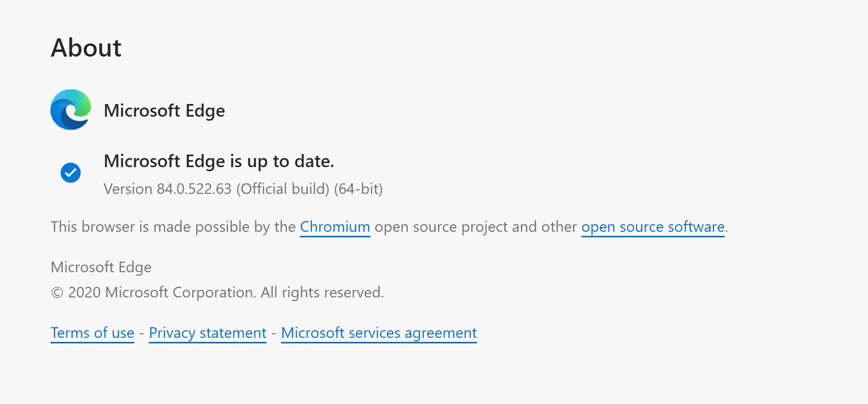Open the Microsoft services agreement link
Viewport: 868px width, 404px height.
(x=378, y=333)
